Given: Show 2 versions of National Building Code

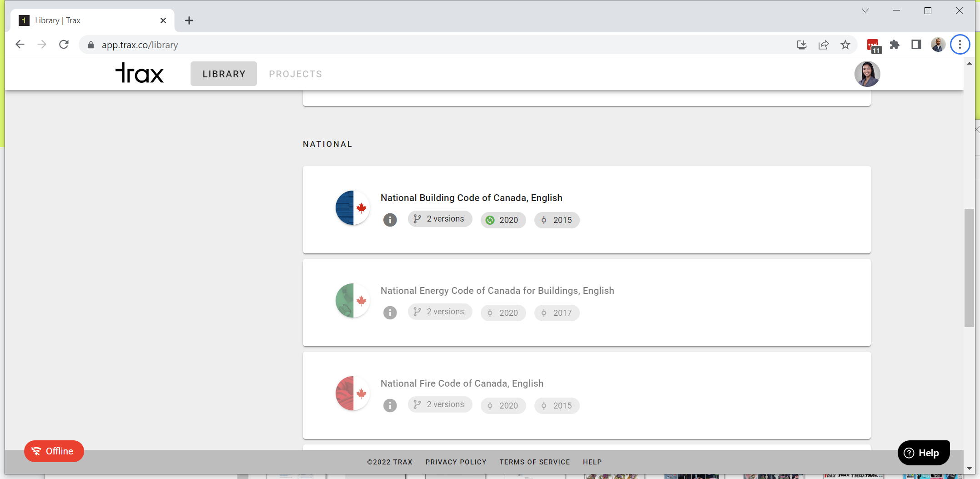Looking at the screenshot, I should coord(440,219).
